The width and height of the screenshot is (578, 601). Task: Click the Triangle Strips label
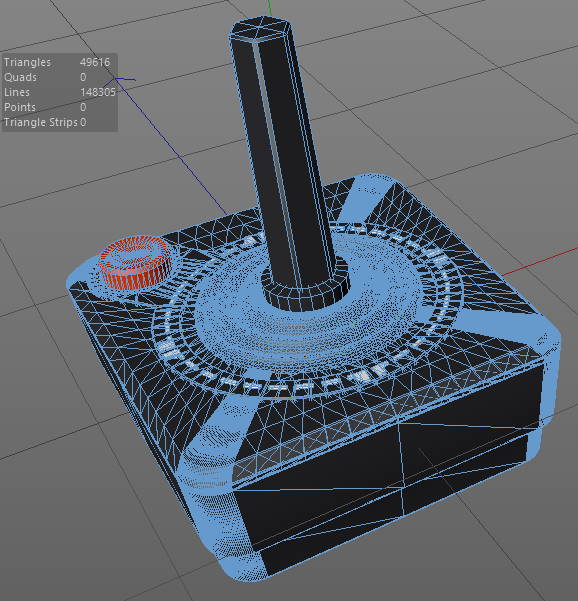click(x=41, y=122)
